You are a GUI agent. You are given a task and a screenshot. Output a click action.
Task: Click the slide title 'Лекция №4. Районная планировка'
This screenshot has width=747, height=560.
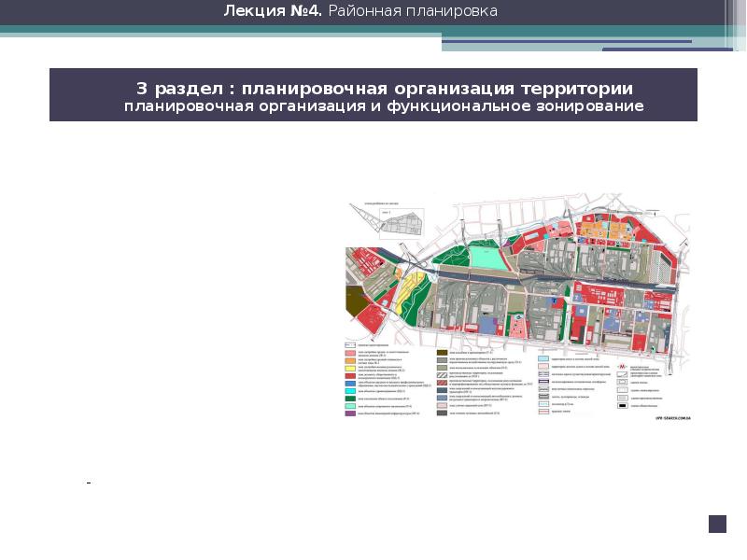(360, 11)
